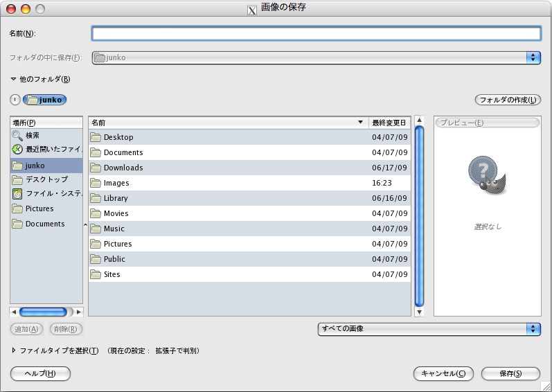Collapse the other folders expander

click(x=13, y=79)
